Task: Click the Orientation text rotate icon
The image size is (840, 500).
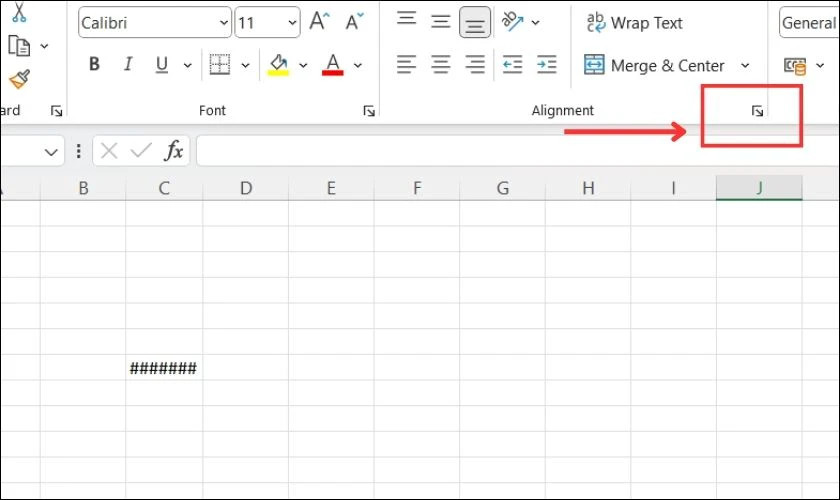Action: 512,21
